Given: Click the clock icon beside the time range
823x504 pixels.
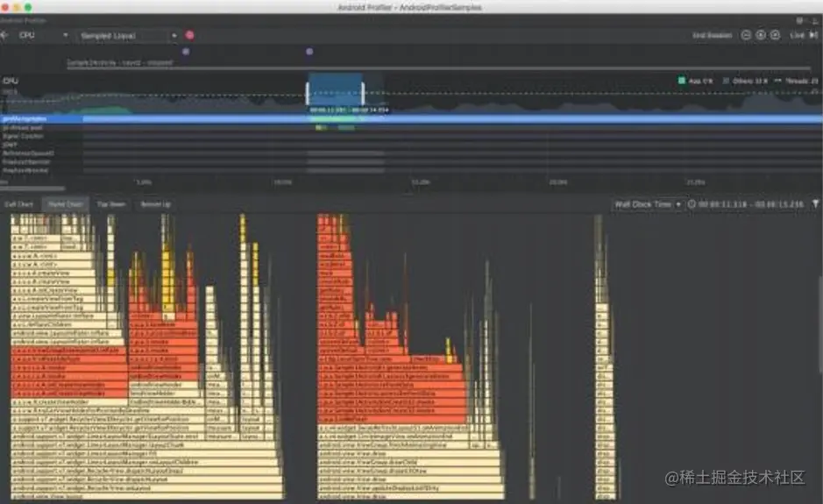Looking at the screenshot, I should [x=692, y=204].
